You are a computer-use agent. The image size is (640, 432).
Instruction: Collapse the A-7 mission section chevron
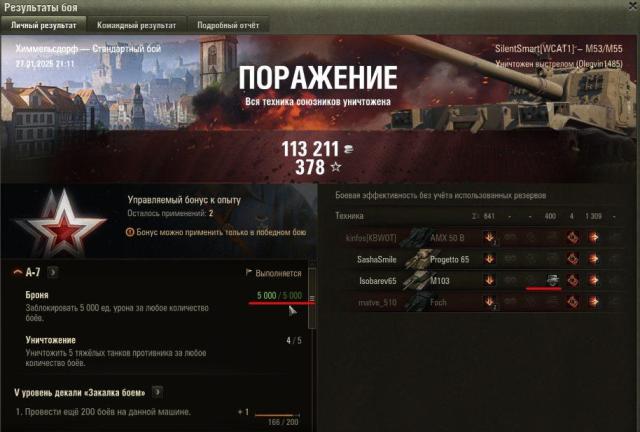[18, 272]
